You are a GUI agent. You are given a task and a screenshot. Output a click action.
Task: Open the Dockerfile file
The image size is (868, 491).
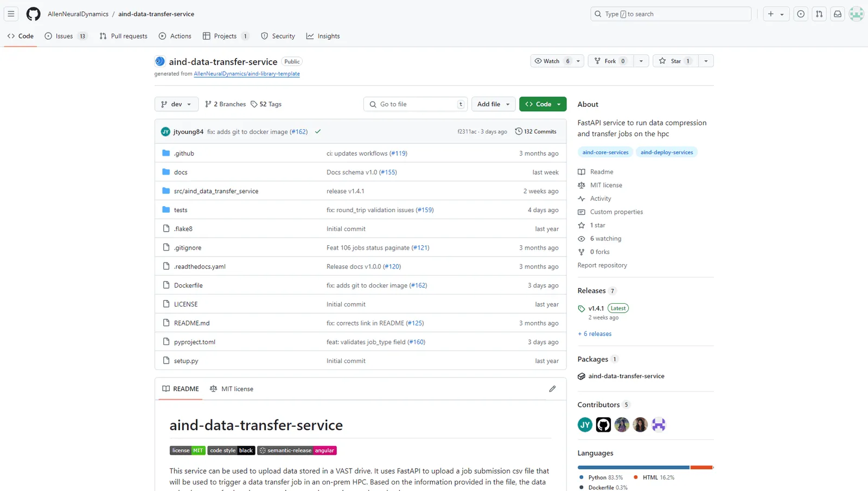pyautogui.click(x=188, y=285)
